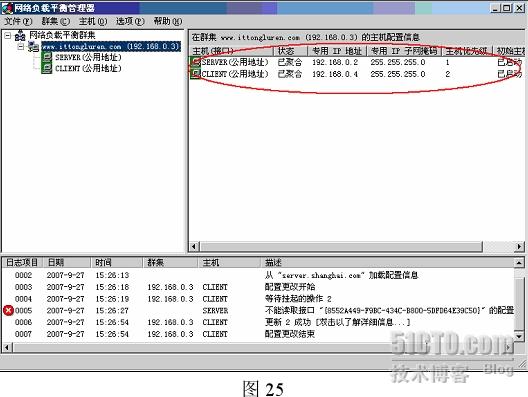This screenshot has width=528, height=397.
Task: Sort by 状态 column header
Action: [290, 51]
